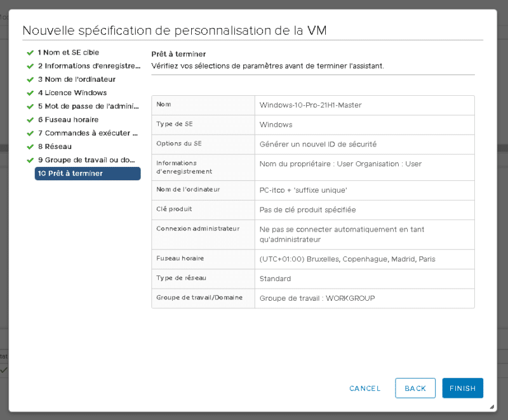This screenshot has width=508, height=420.
Task: Cancel the customization wizard
Action: (365, 388)
